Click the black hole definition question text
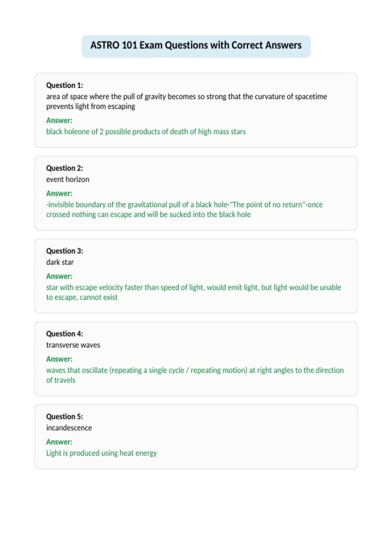Image resolution: width=392 pixels, height=556 pixels. pos(187,101)
